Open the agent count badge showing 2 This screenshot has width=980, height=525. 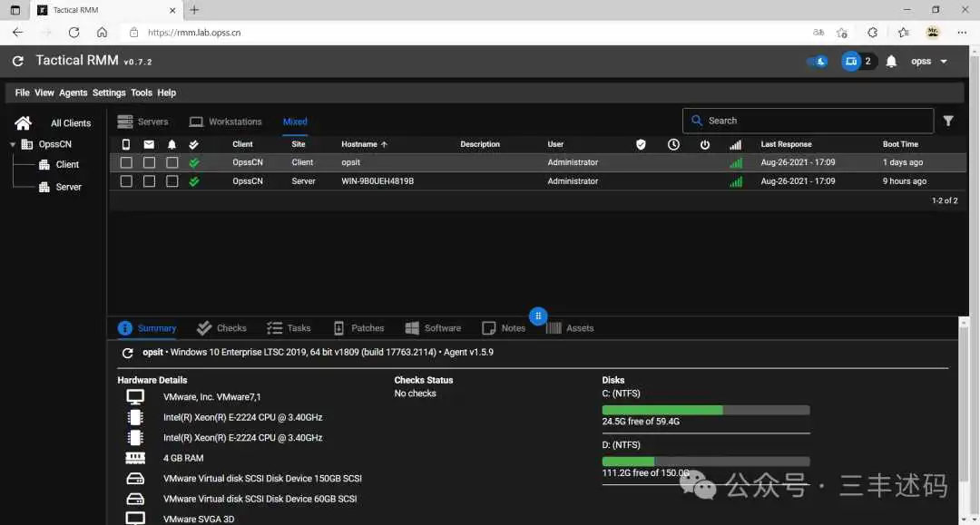pos(858,61)
